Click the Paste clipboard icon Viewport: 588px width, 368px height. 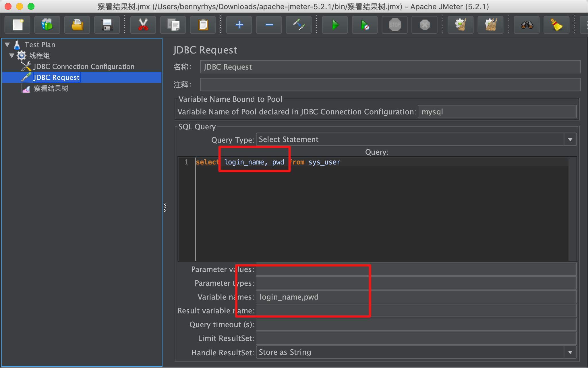203,25
